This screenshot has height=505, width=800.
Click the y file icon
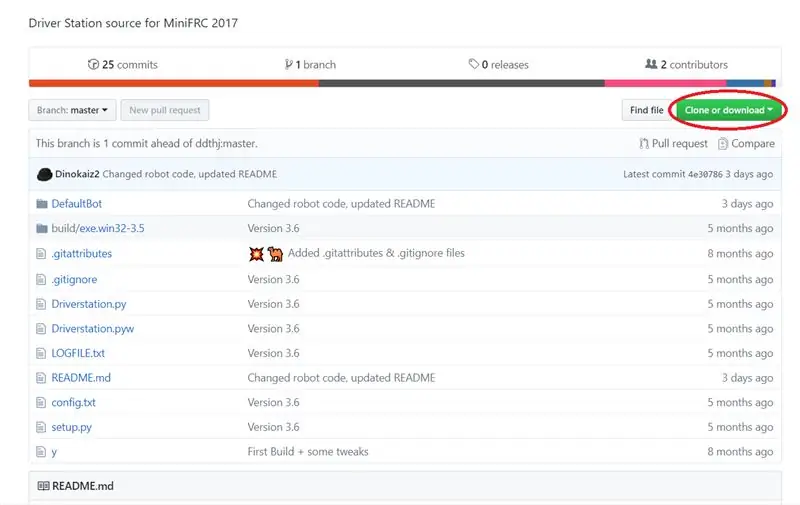[41, 451]
